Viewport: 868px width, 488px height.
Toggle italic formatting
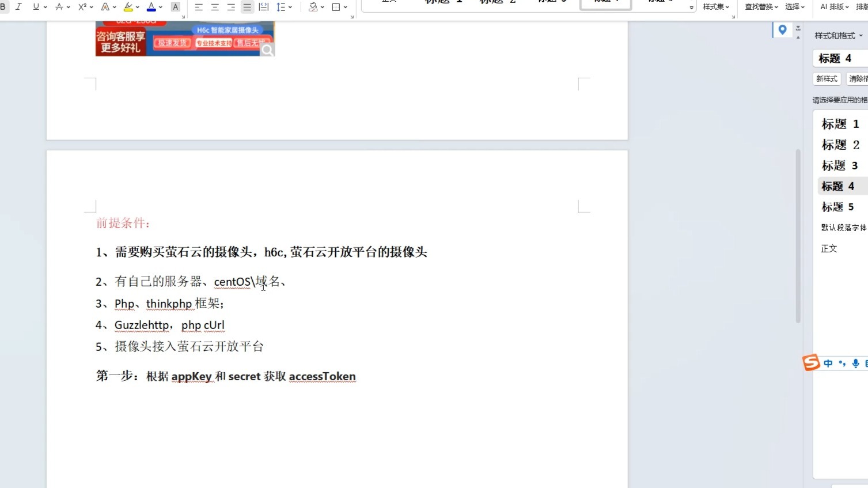18,7
